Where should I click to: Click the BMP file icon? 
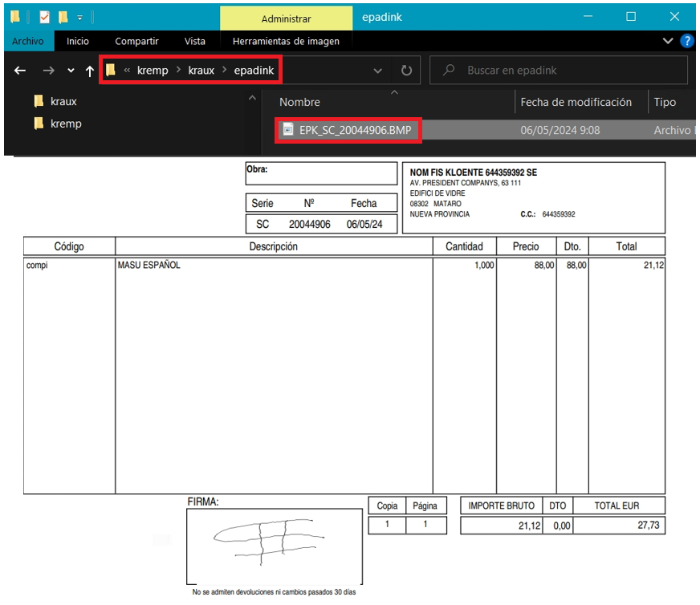pyautogui.click(x=288, y=130)
